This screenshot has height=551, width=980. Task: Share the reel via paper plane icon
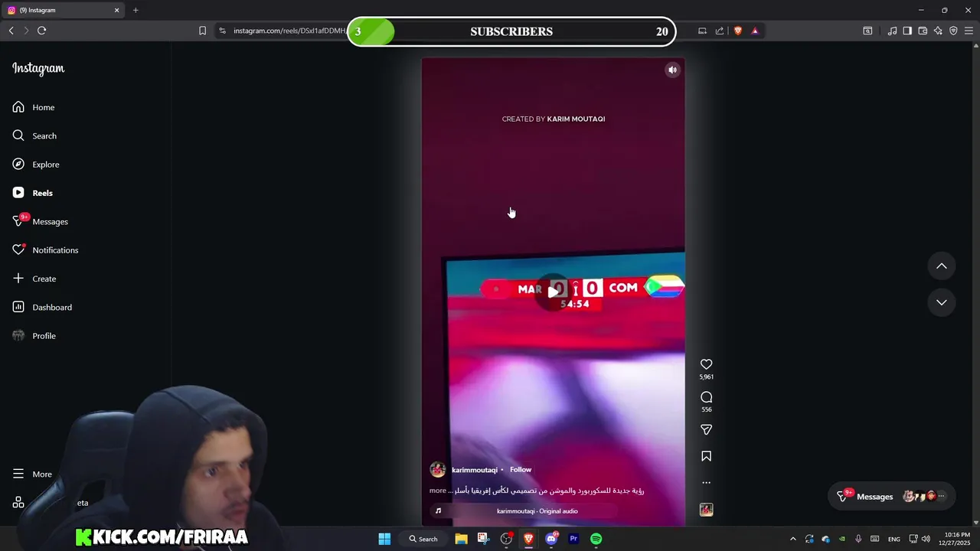pyautogui.click(x=706, y=430)
